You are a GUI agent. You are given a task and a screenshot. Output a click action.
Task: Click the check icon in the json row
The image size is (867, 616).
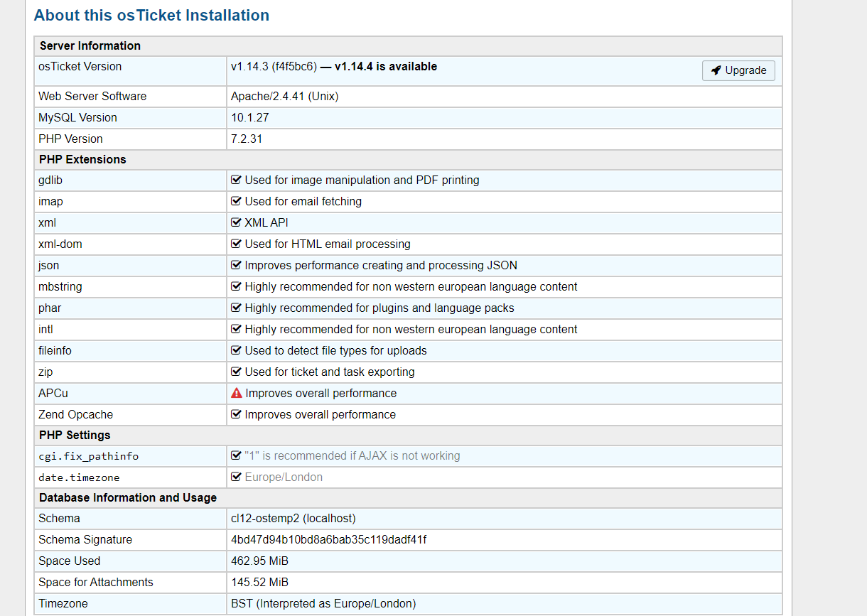tap(237, 265)
